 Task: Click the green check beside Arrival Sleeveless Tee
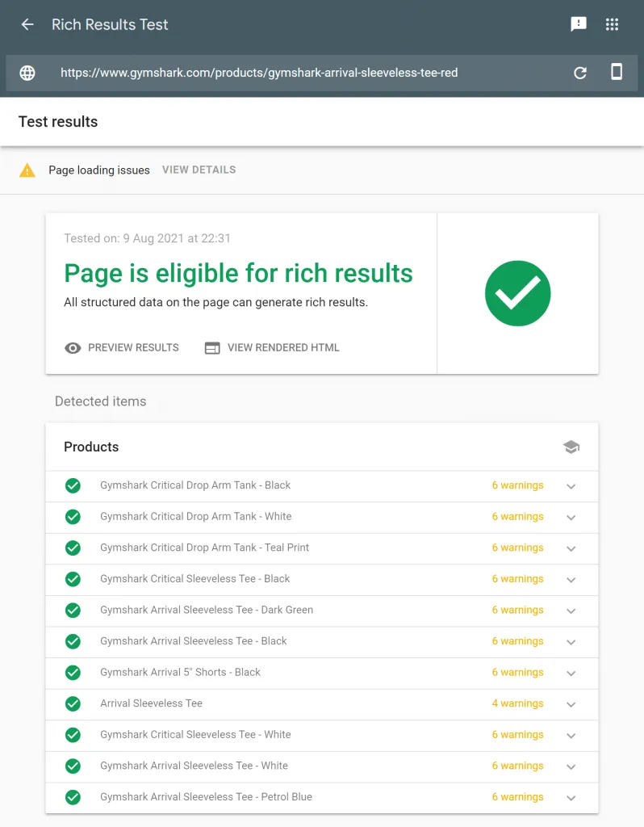click(72, 703)
